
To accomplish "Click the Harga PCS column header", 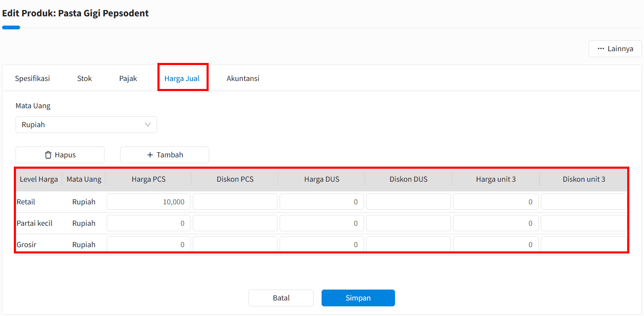I will tap(149, 179).
